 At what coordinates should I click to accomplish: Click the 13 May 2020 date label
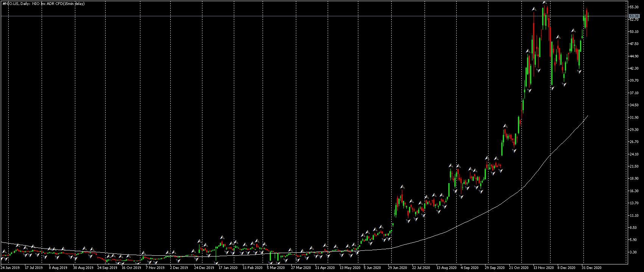[350, 268]
